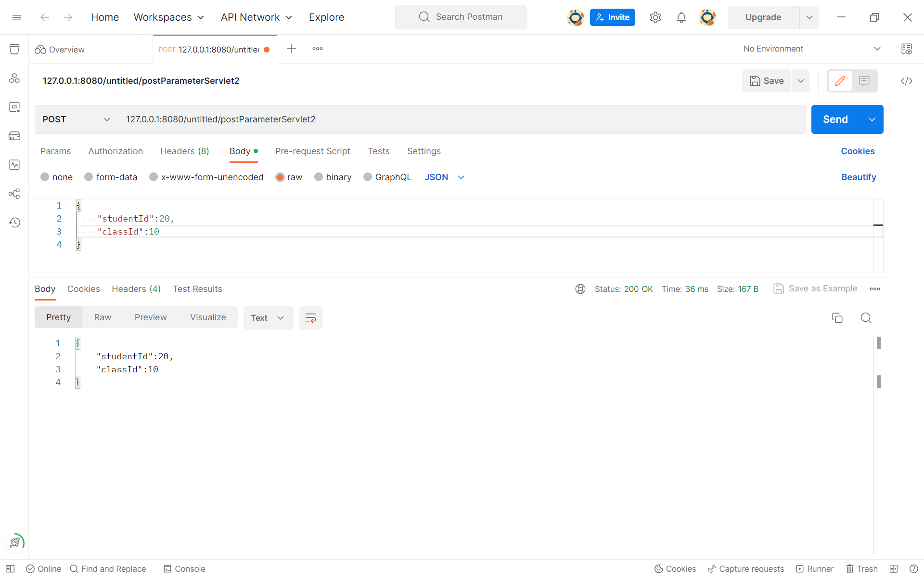This screenshot has height=577, width=924.
Task: Expand the Save options arrow
Action: [x=801, y=81]
